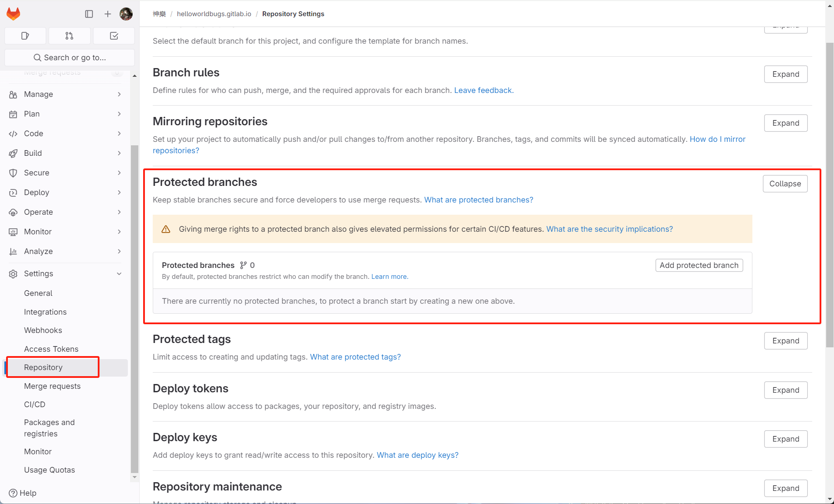Open the user avatar menu

(x=126, y=14)
